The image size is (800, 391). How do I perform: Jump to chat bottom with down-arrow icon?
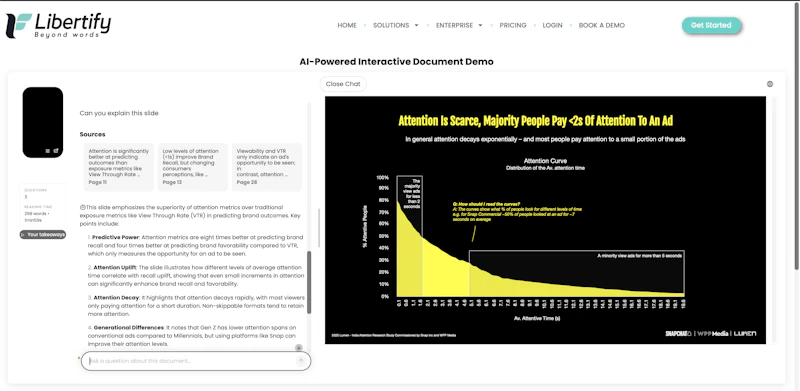299,348
